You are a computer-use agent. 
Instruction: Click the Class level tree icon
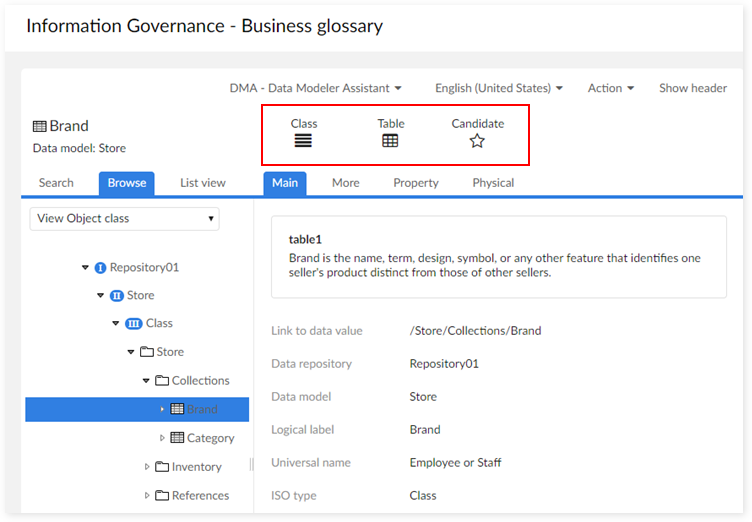tap(133, 324)
